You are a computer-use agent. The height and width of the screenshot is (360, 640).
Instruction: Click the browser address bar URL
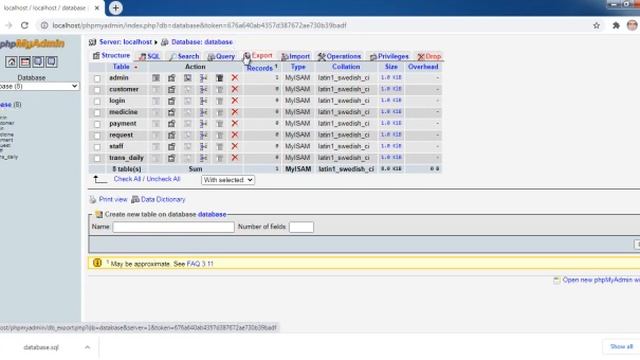pos(200,25)
